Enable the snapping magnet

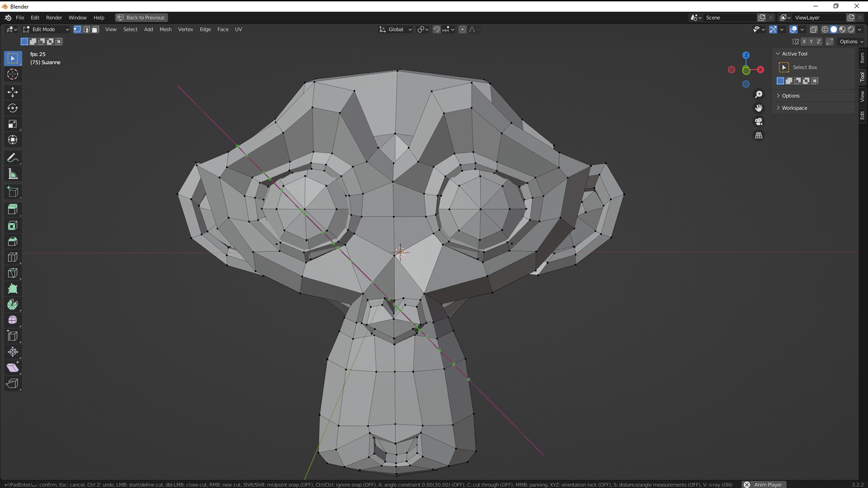436,29
